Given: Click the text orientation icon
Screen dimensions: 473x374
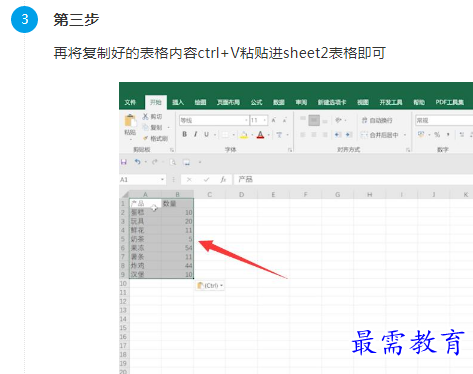Looking at the screenshot, I should (338, 120).
